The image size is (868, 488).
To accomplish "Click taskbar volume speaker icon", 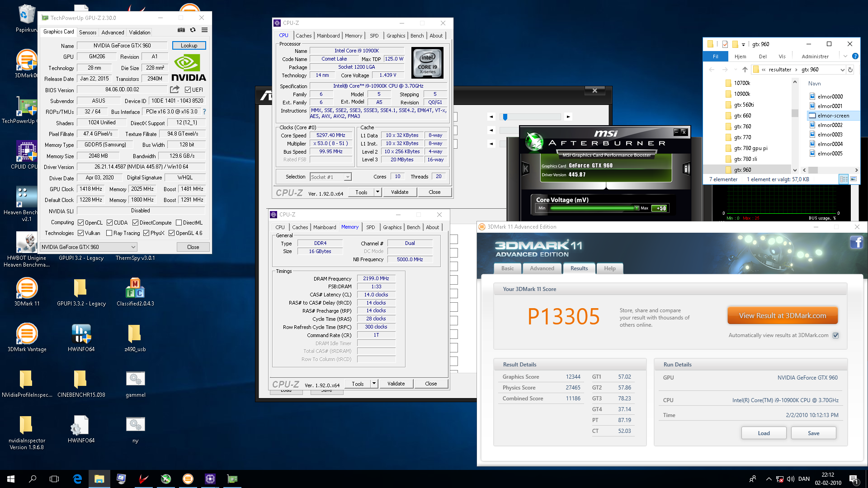I will pos(790,479).
